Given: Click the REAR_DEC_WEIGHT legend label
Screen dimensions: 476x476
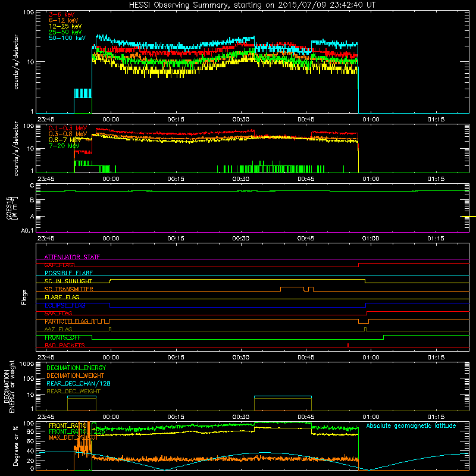Looking at the screenshot, I should pyautogui.click(x=73, y=392).
